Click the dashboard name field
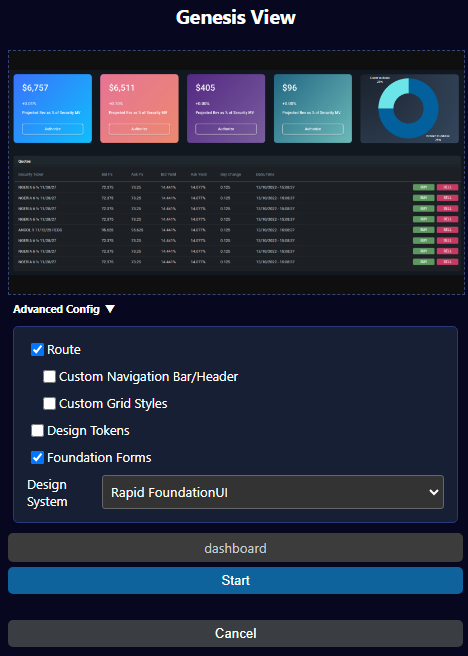Screen dimensions: 468x656 235,548
